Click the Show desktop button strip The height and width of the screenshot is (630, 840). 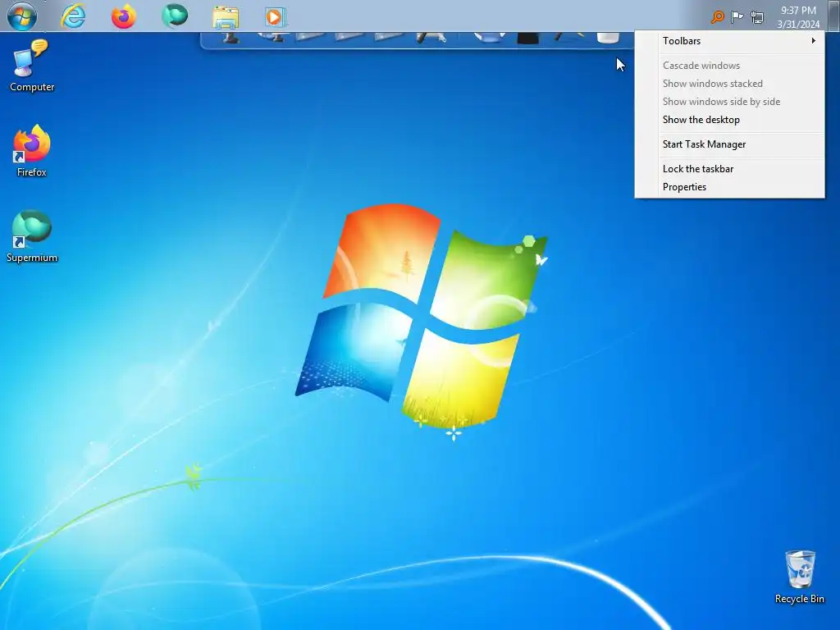833,16
